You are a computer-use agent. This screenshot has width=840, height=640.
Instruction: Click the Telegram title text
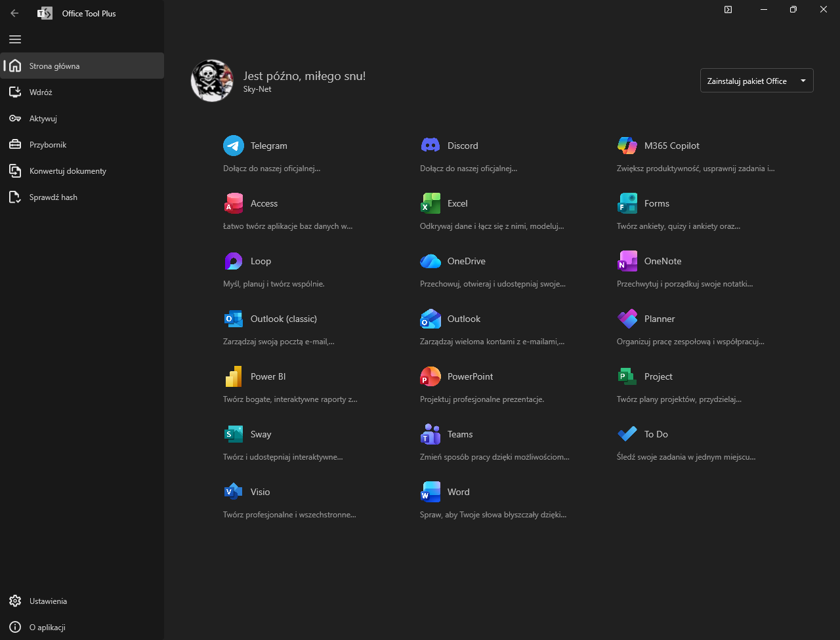click(269, 146)
